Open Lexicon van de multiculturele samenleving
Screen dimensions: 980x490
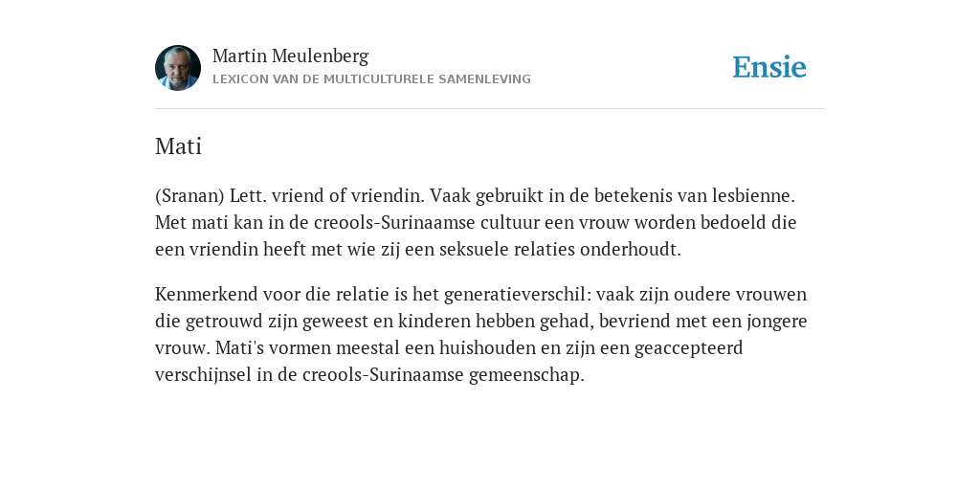point(371,79)
